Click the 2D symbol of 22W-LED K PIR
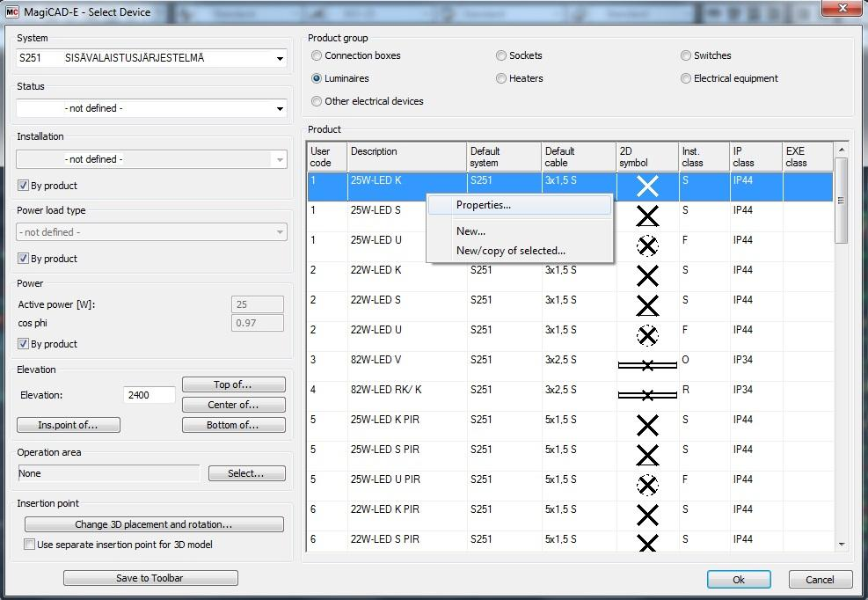Viewport: 868px width, 600px height. click(x=647, y=516)
